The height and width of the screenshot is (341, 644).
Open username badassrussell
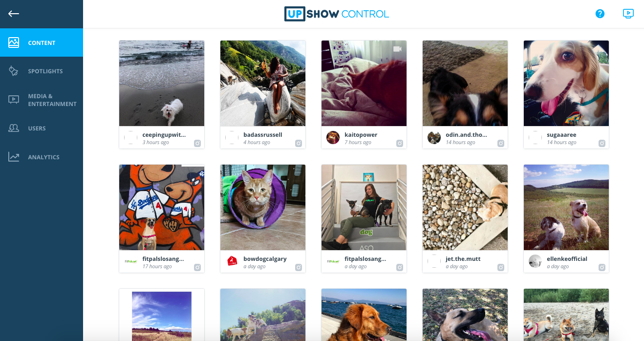263,135
